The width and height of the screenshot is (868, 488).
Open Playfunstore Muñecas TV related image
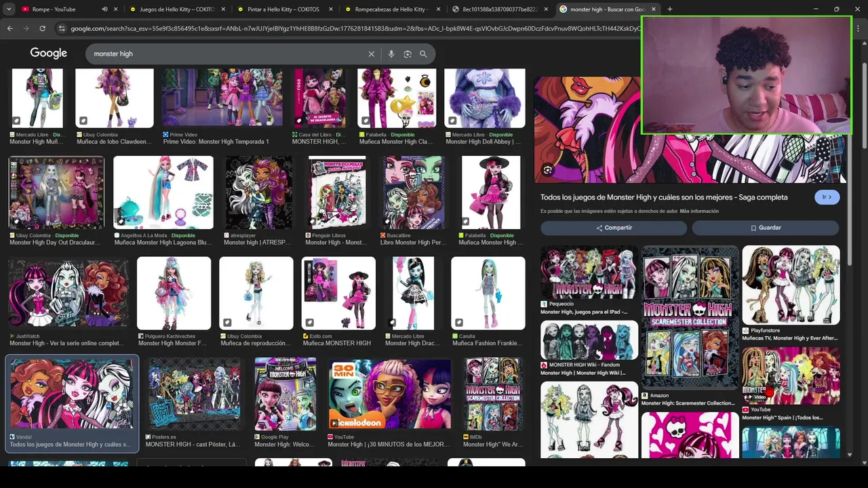791,285
